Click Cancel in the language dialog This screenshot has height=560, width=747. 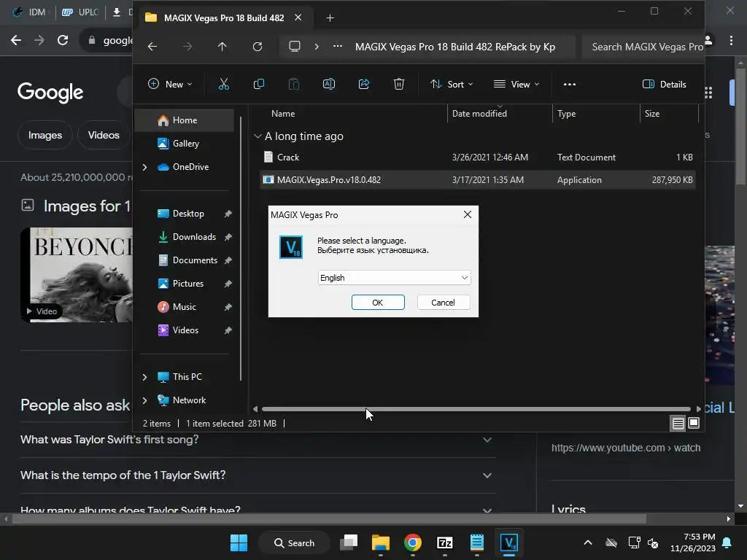click(443, 303)
